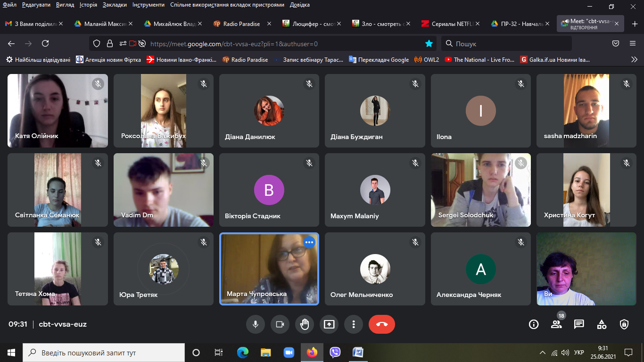Open options on Марта Чупровська tile
The height and width of the screenshot is (362, 644).
coord(309,242)
